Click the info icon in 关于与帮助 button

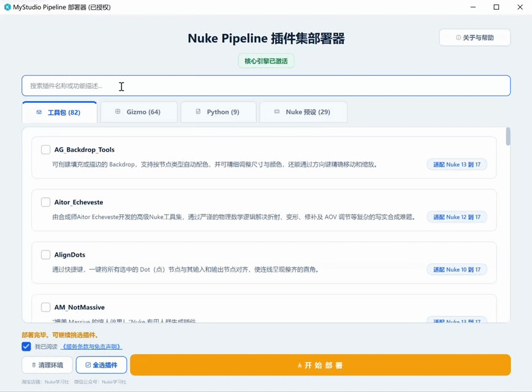(458, 37)
